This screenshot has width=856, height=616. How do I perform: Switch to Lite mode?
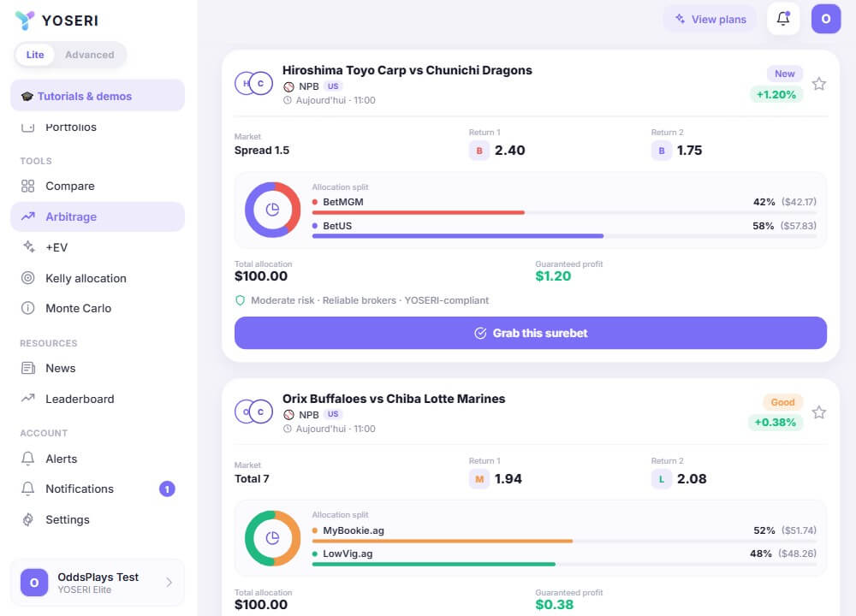(x=35, y=55)
